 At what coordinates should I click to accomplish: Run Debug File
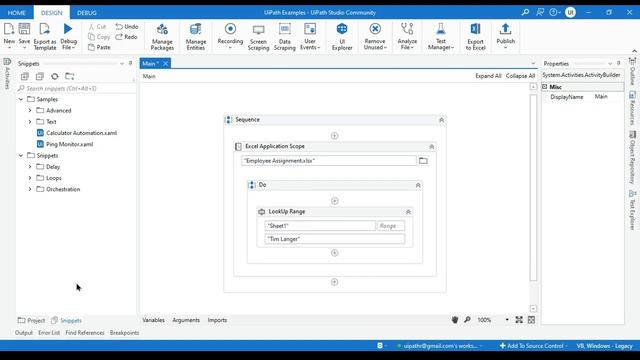tap(68, 36)
